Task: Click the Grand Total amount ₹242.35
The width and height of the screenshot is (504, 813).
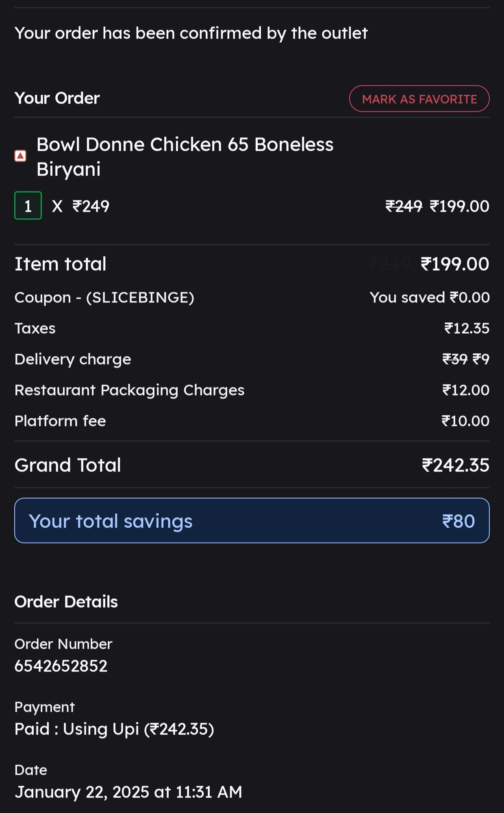Action: pyautogui.click(x=455, y=465)
